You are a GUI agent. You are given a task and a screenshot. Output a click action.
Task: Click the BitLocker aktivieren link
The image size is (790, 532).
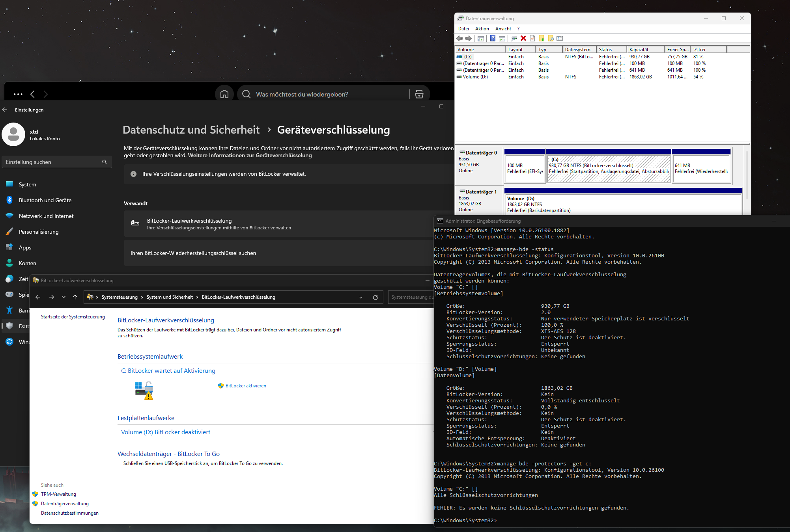(245, 386)
